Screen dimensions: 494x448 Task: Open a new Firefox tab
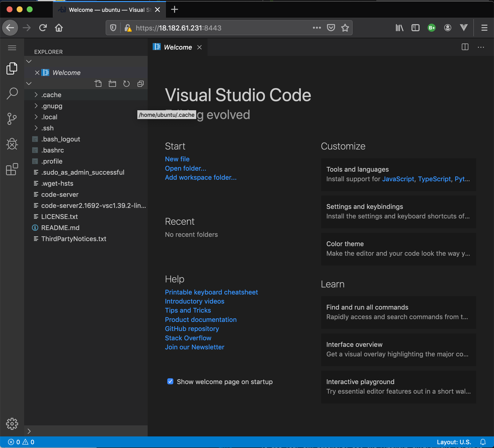pos(174,10)
